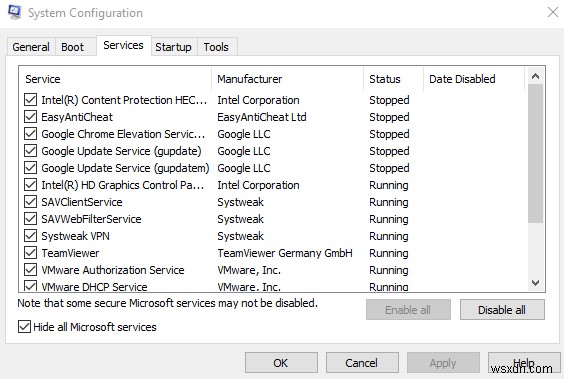Uncheck Intel(R) HD Graphics Control Panel service
The image size is (564, 379).
(31, 185)
